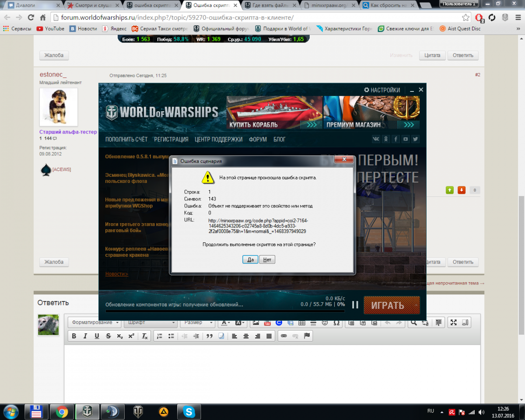This screenshot has width=525, height=420.
Task: Toggle underline formatting in reply editor
Action: click(97, 336)
